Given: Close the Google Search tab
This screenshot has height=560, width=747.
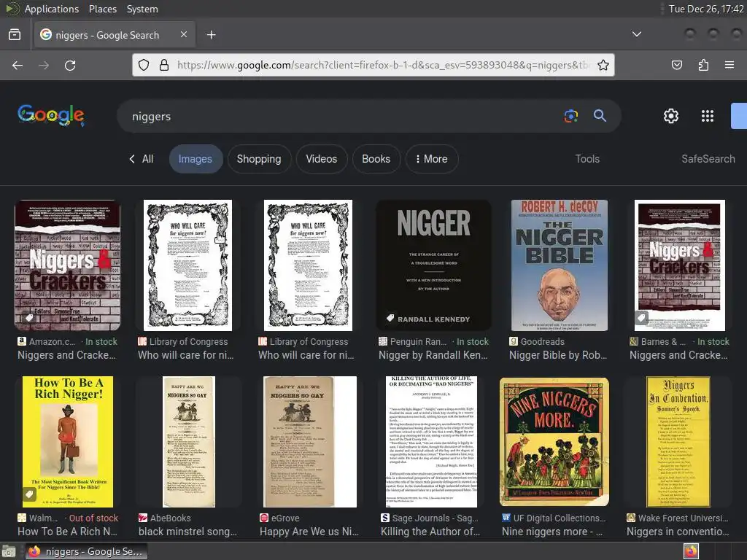Looking at the screenshot, I should click(x=183, y=34).
